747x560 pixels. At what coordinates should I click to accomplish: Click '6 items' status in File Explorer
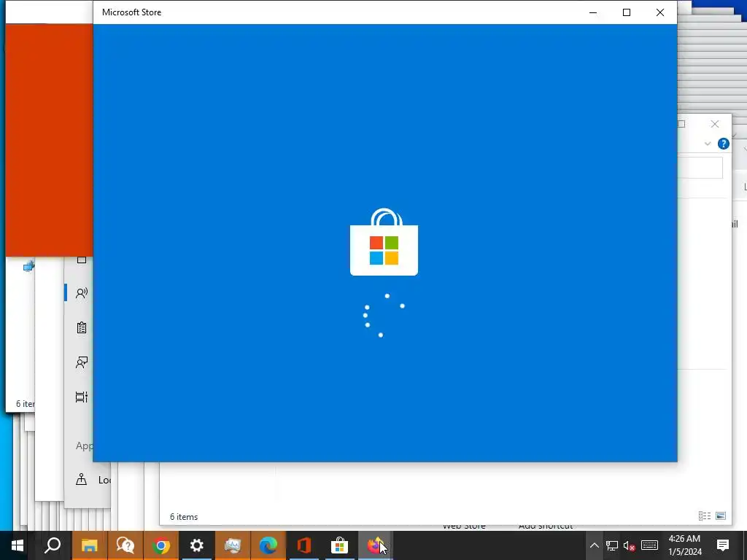[x=184, y=517]
